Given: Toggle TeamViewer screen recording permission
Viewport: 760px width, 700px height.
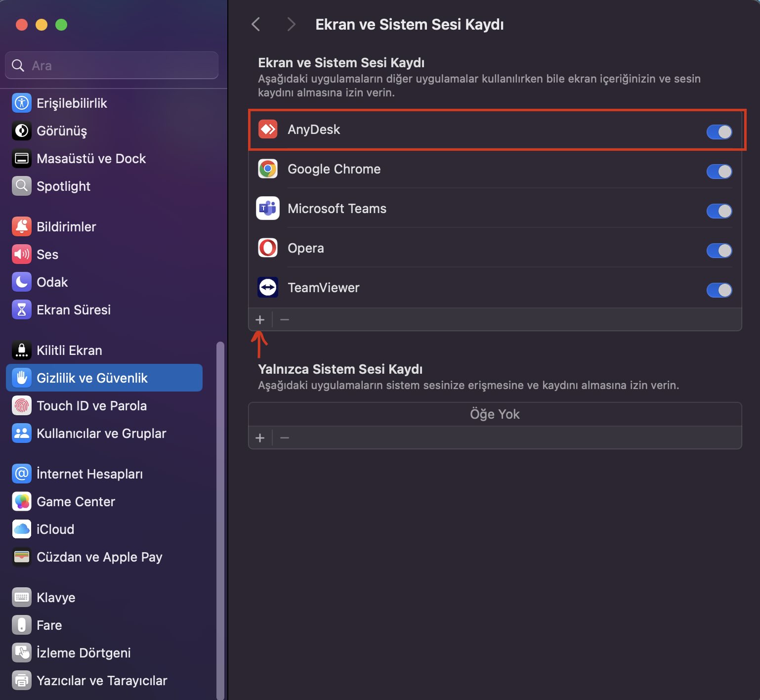Looking at the screenshot, I should pos(719,290).
